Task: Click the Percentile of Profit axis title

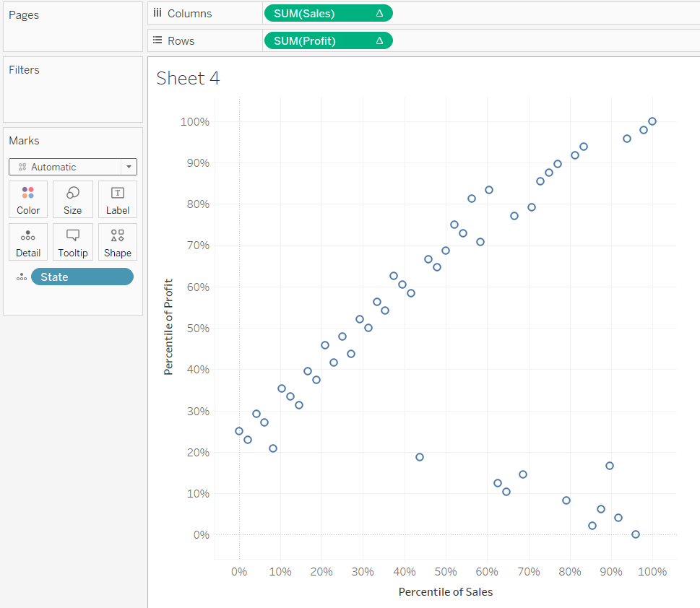Action: click(x=169, y=327)
